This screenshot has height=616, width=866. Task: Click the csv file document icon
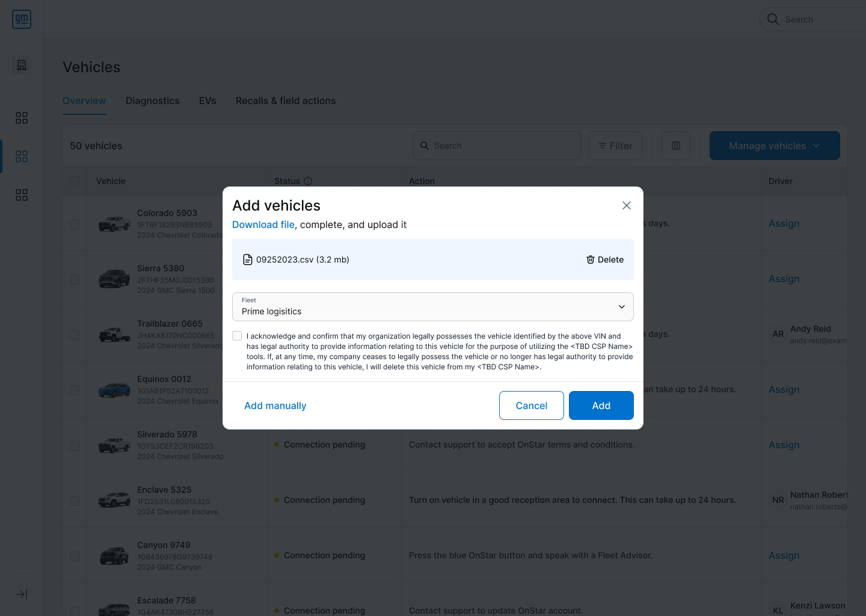(x=248, y=260)
